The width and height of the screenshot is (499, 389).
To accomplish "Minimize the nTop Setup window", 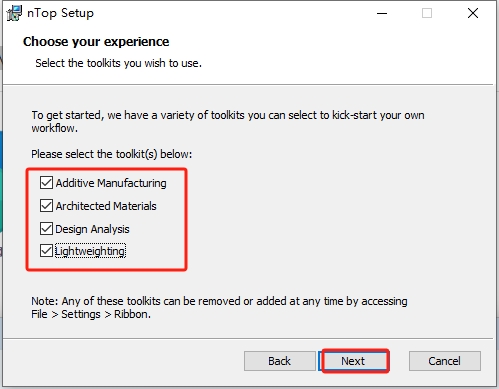I will (x=382, y=13).
